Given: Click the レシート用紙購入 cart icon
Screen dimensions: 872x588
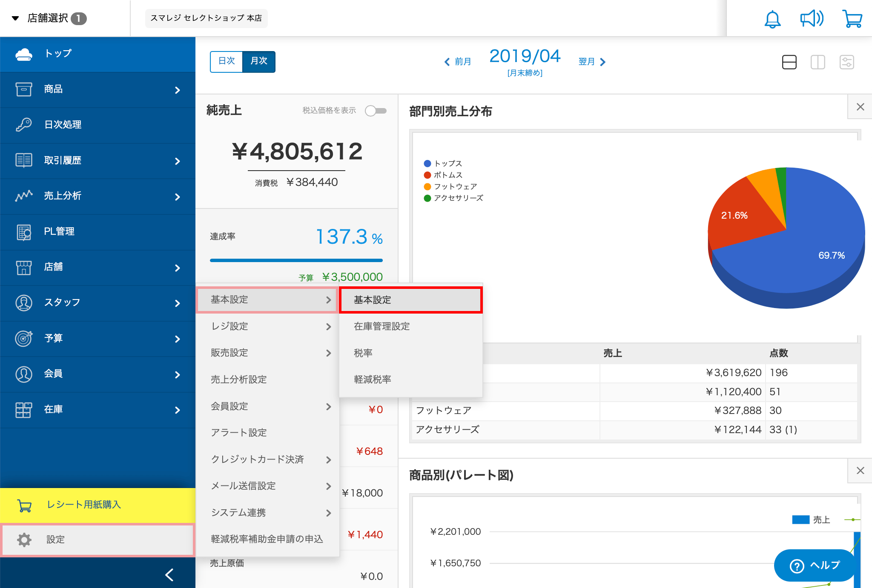Looking at the screenshot, I should coord(24,505).
